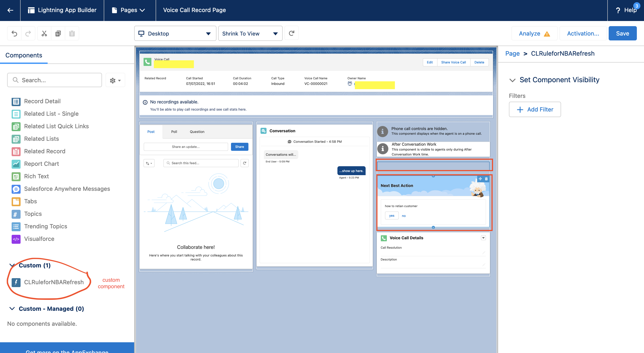Select the After Conversation Work component
Screen dimensions: 644x353
point(433,149)
